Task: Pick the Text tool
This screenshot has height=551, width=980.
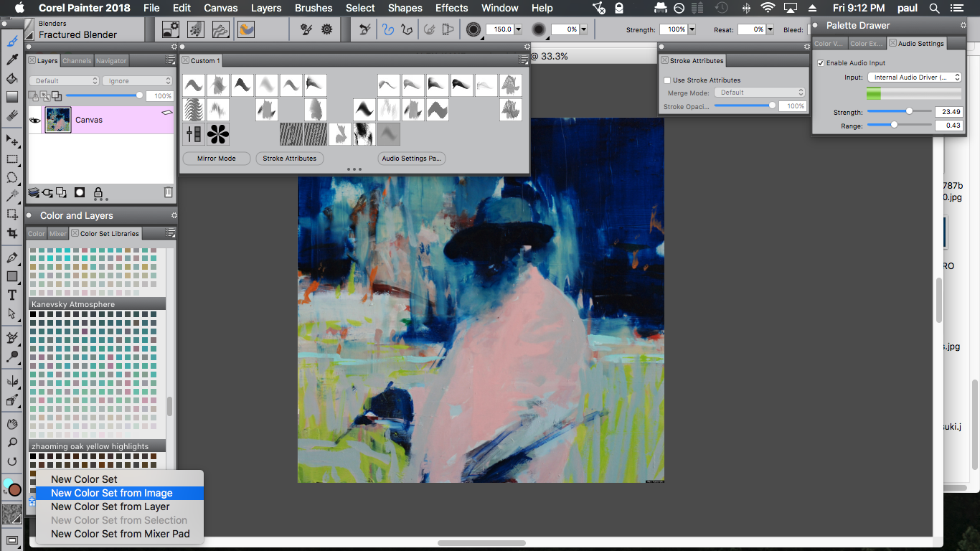Action: [x=12, y=295]
